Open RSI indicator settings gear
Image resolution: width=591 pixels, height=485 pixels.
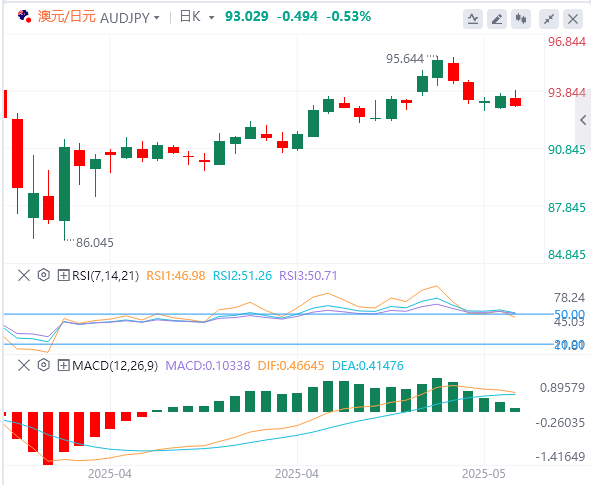coord(44,275)
